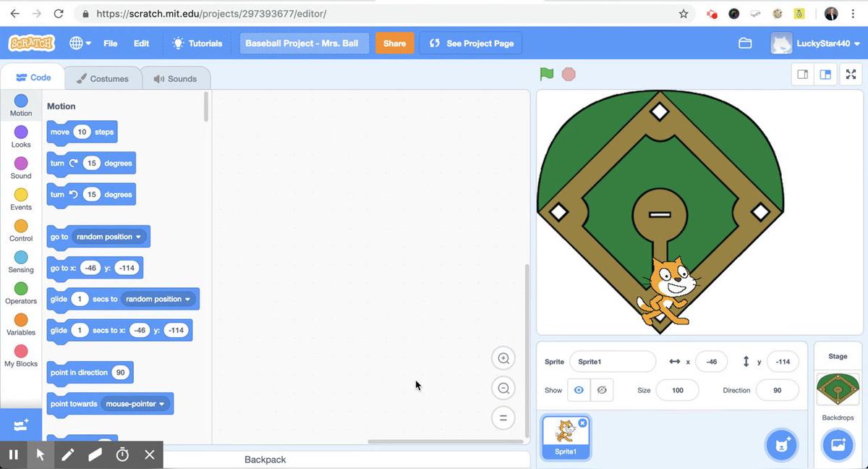
Task: Click See Project Page button
Action: point(471,43)
